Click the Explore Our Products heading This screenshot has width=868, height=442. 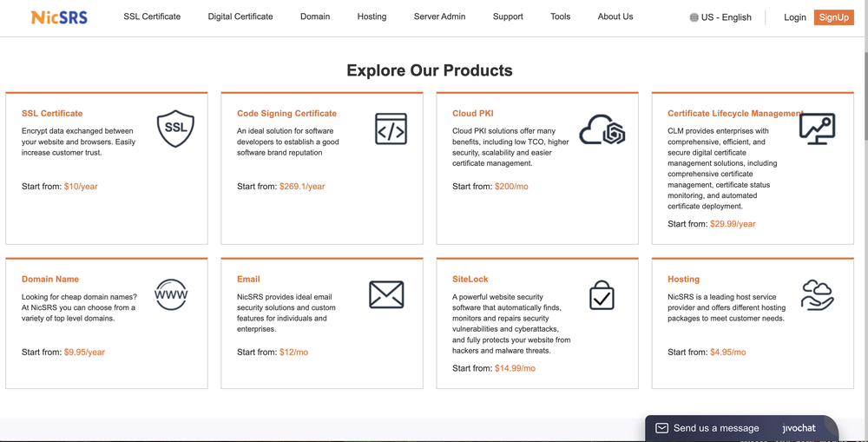(430, 70)
